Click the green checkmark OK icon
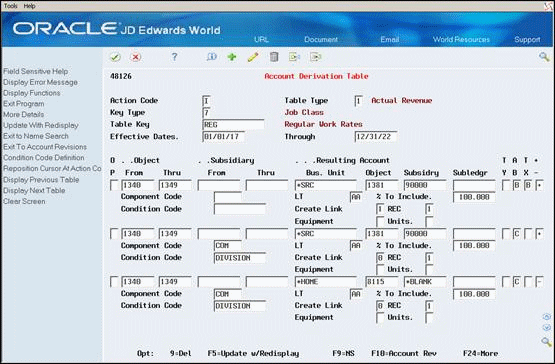The height and width of the screenshot is (364, 555). (x=115, y=57)
